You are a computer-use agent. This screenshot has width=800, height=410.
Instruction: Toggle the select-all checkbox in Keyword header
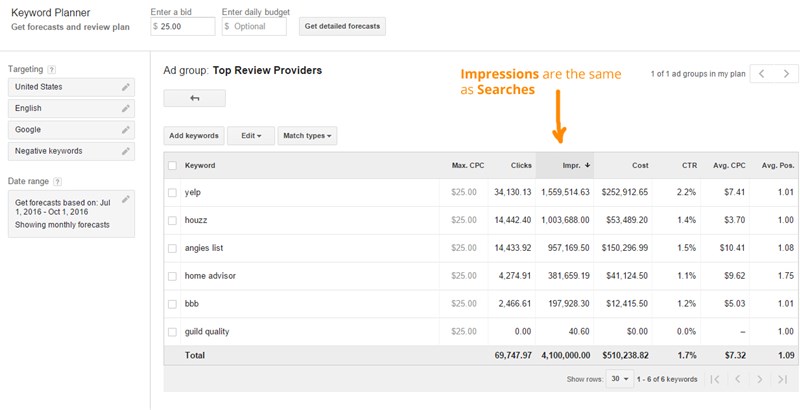pyautogui.click(x=173, y=165)
